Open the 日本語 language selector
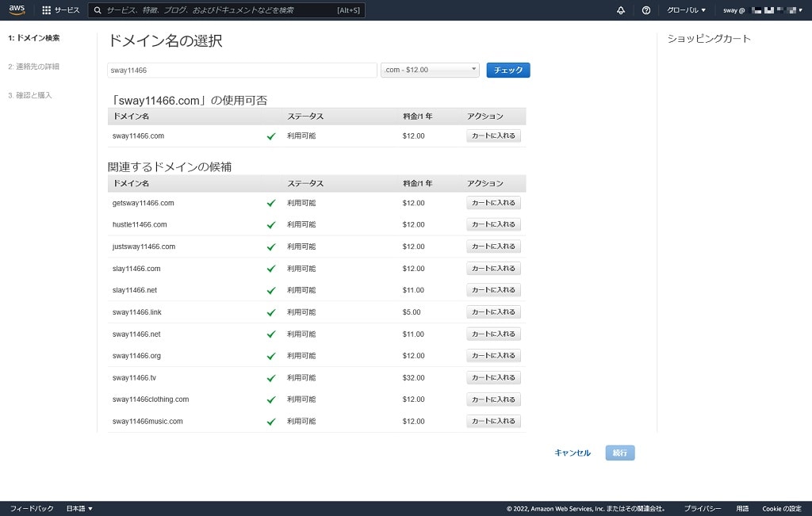Screen dimensions: 812x516 coord(79,509)
